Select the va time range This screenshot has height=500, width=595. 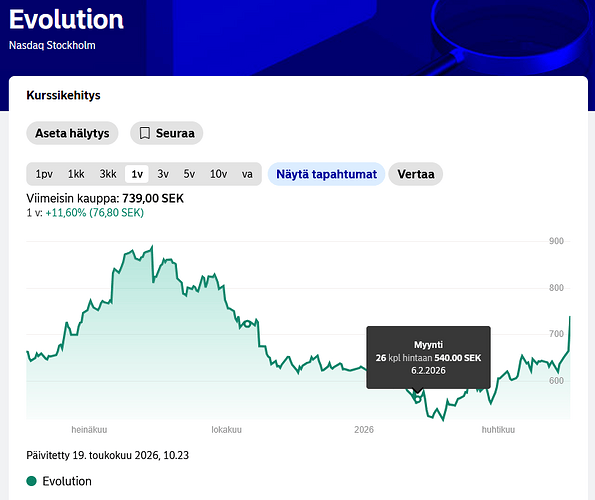(247, 174)
